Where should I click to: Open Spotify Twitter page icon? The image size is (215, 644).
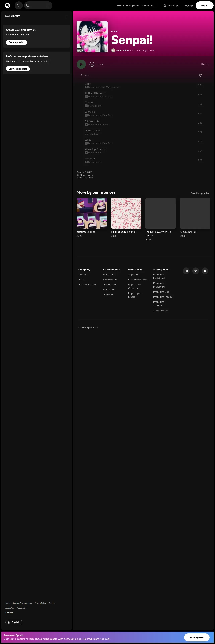pyautogui.click(x=195, y=271)
